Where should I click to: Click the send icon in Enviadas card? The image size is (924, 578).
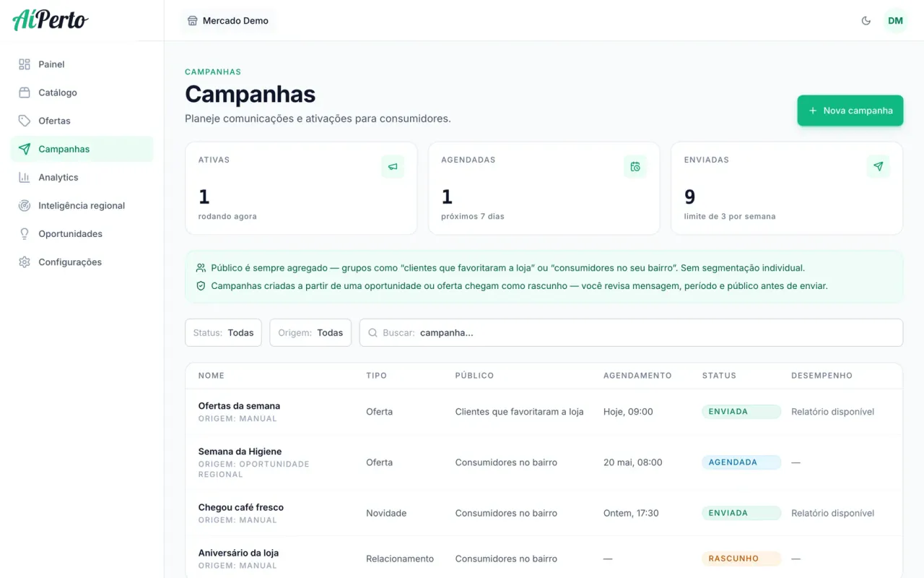click(x=878, y=166)
